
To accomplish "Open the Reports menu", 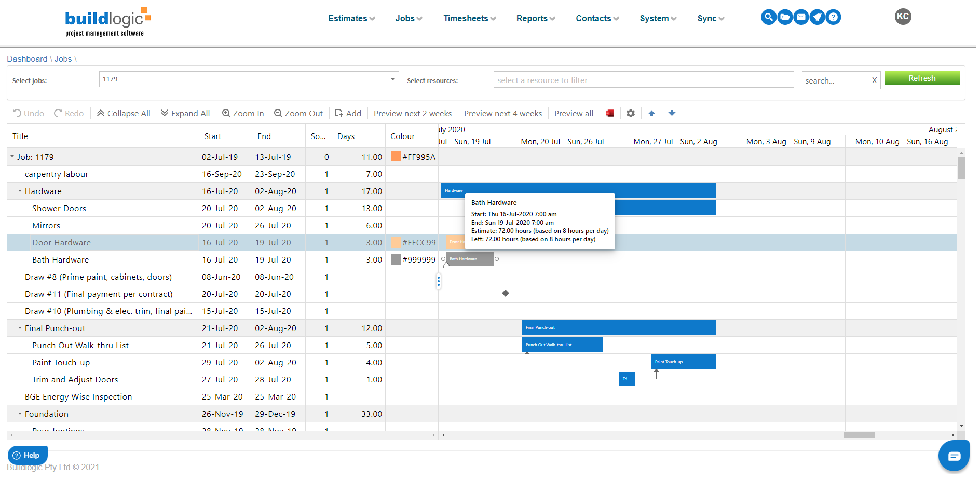I will 535,18.
